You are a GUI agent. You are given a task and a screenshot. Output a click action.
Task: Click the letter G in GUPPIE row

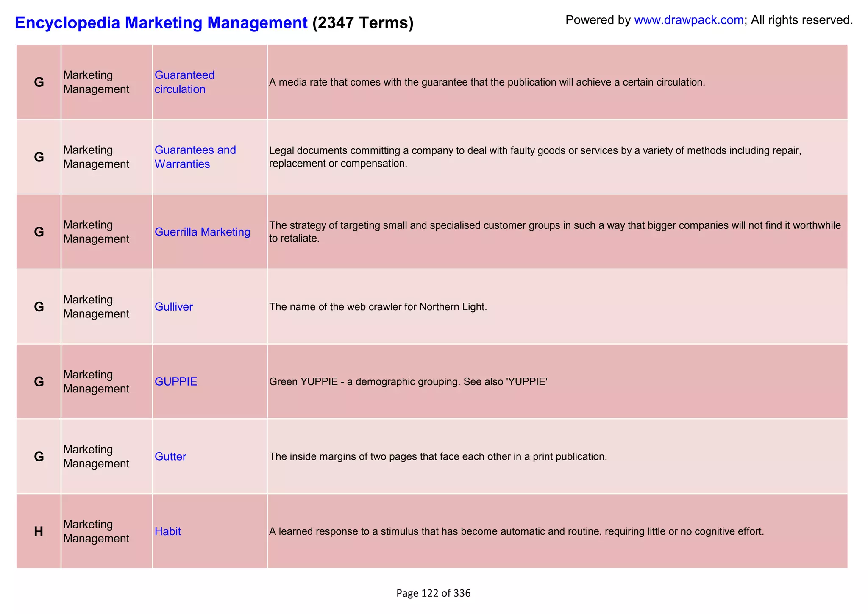pos(39,382)
